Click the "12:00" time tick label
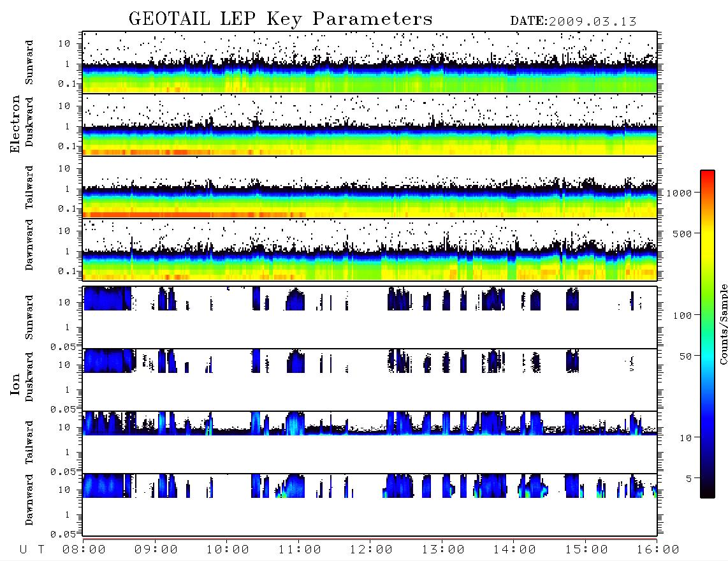This screenshot has width=728, height=561. click(x=371, y=550)
